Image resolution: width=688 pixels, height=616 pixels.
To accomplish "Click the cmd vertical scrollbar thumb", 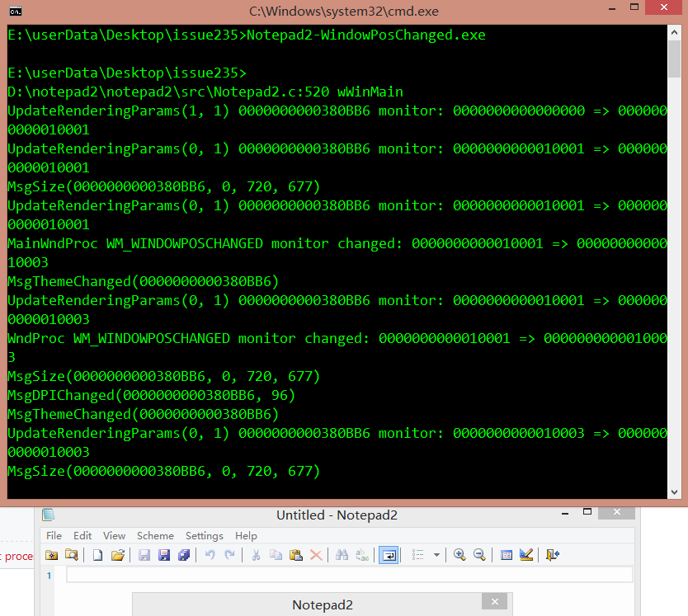I will [x=674, y=59].
